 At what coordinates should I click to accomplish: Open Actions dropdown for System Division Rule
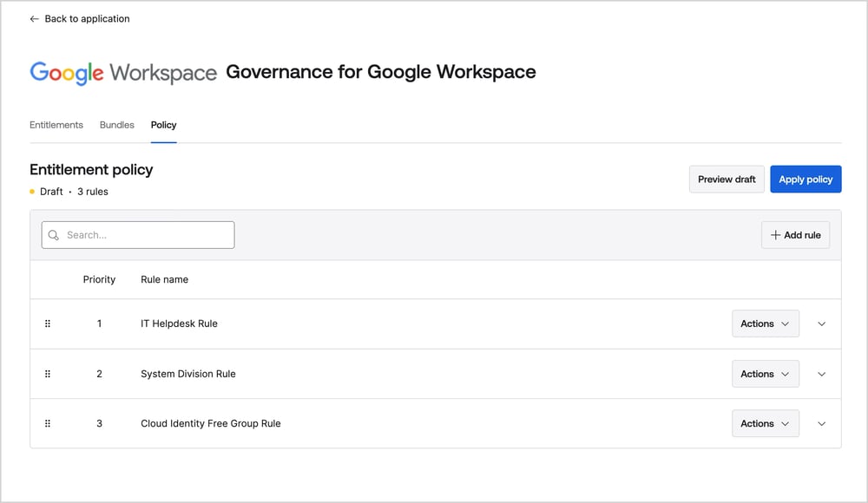click(765, 374)
